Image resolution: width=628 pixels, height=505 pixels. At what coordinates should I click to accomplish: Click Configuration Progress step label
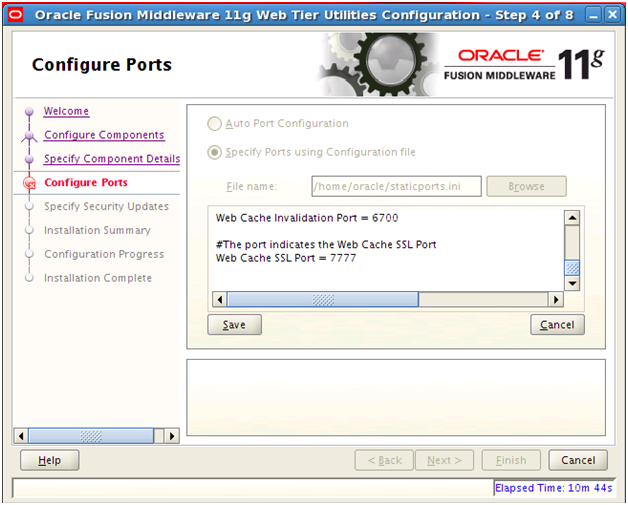[104, 254]
